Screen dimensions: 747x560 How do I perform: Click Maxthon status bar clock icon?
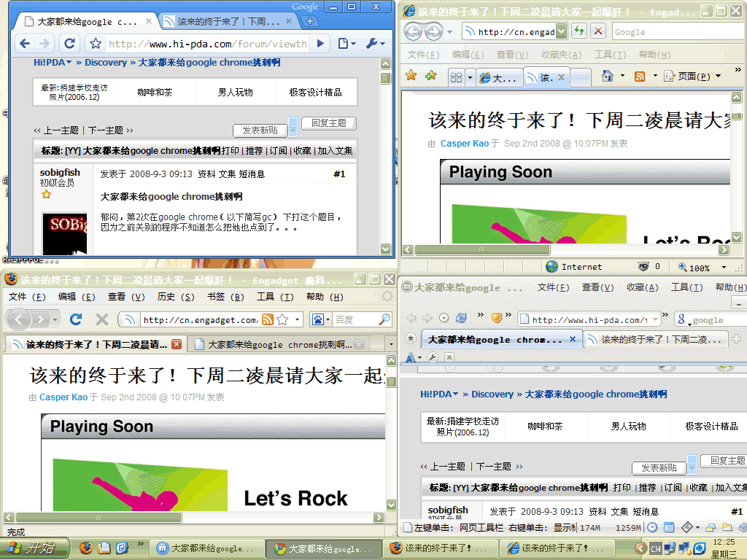coord(652,527)
